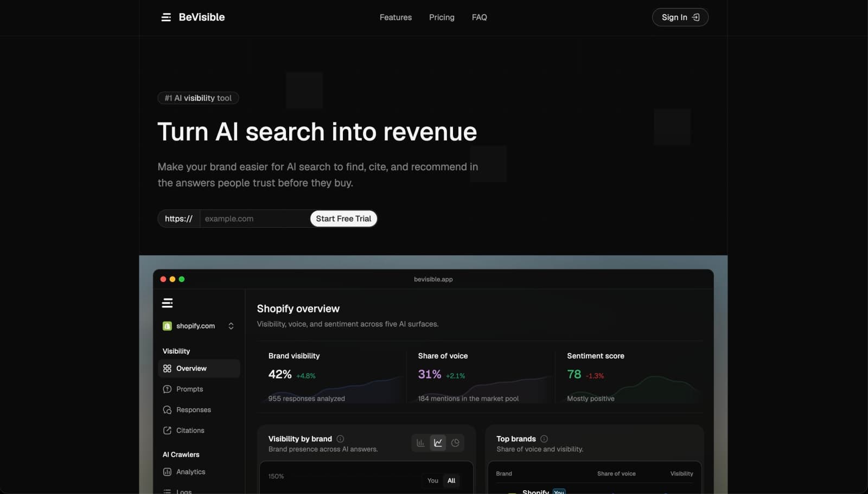Click the Analytics chart icon in sidebar

167,472
